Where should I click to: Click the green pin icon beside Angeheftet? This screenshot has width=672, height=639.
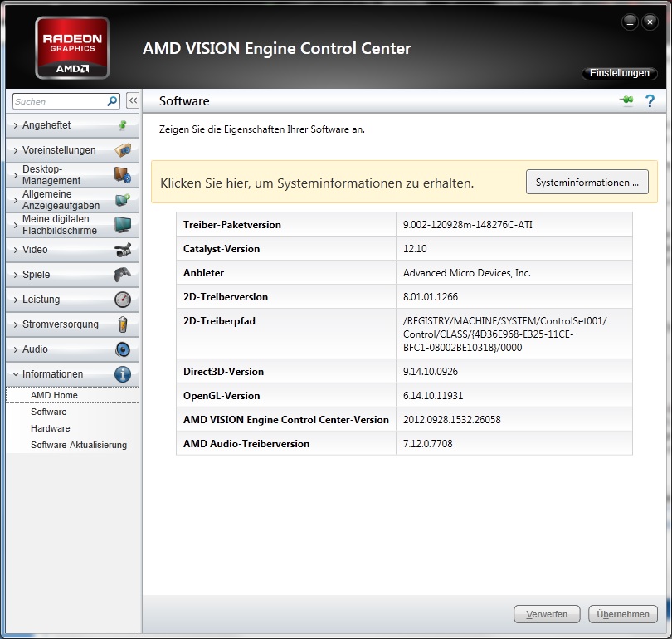[123, 125]
